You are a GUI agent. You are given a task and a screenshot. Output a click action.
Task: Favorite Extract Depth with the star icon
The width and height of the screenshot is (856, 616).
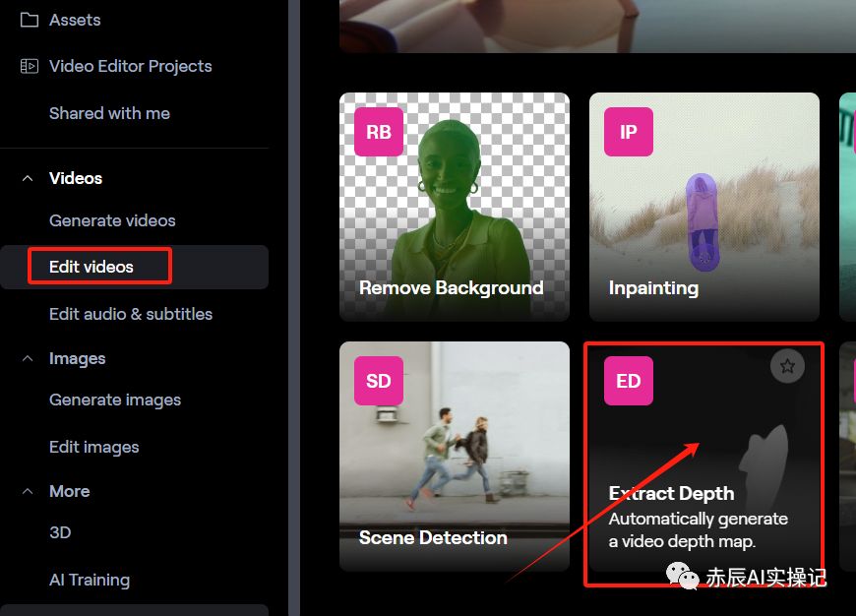coord(787,366)
